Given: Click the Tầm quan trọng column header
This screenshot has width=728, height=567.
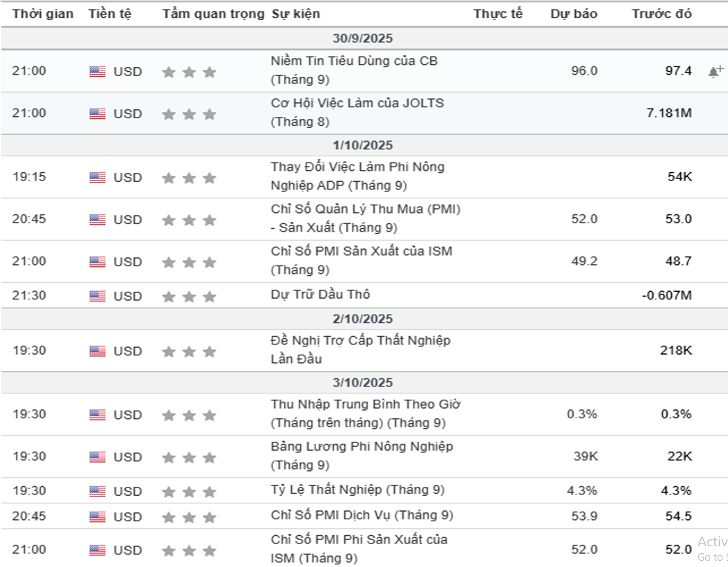Looking at the screenshot, I should 213,14.
